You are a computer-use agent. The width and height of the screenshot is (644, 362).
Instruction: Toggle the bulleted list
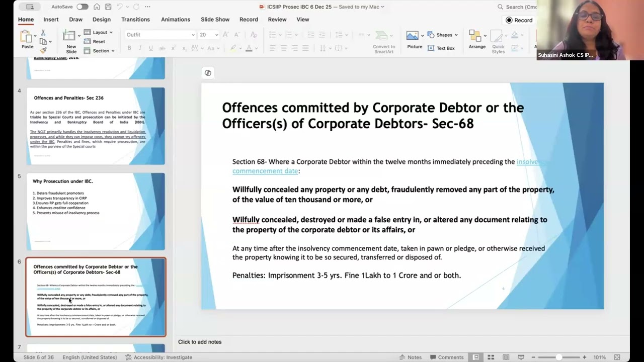[273, 35]
